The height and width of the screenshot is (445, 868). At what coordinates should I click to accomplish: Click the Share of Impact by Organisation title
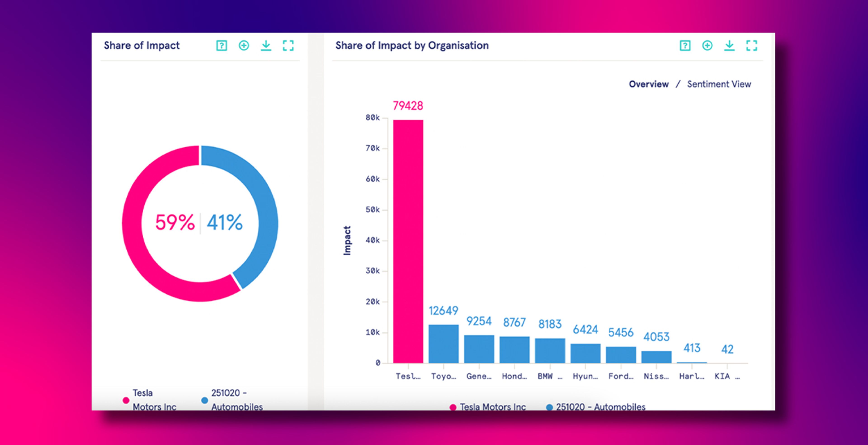coord(412,45)
